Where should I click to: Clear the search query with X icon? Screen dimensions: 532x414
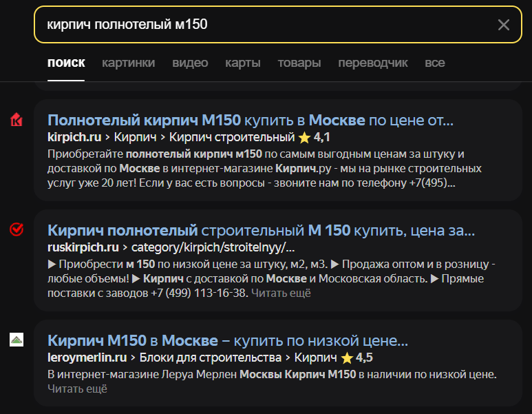504,25
